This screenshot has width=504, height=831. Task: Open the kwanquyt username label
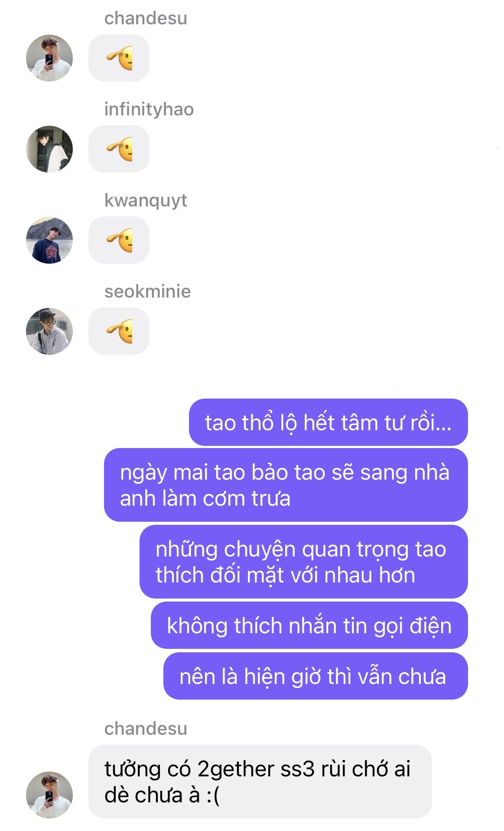[146, 201]
